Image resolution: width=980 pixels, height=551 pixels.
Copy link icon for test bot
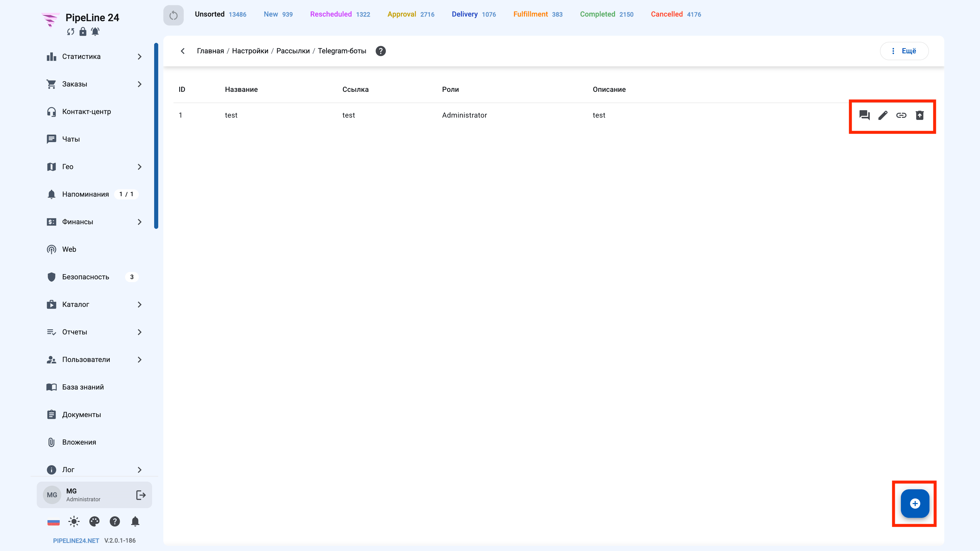tap(901, 115)
